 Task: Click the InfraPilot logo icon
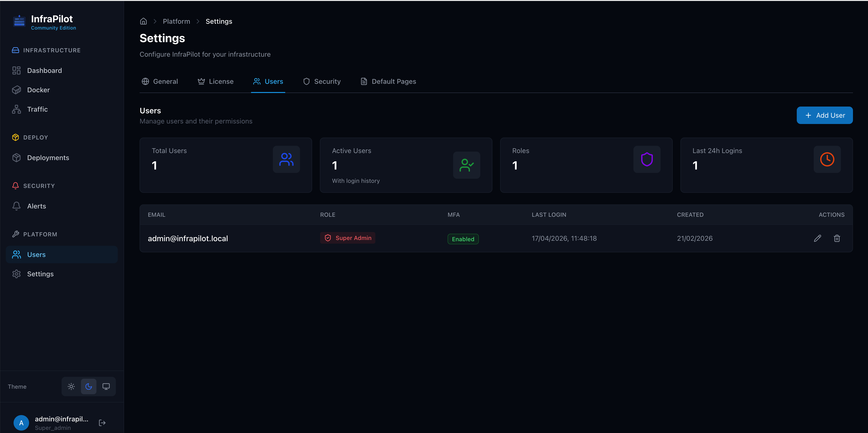click(x=19, y=21)
